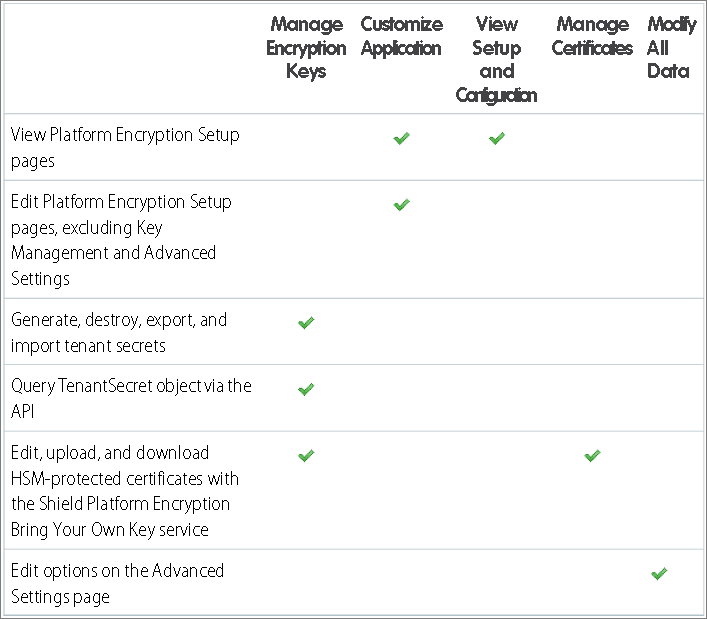This screenshot has height=619, width=707.
Task: Click Modify All Data checkmark for Advanced Settings
Action: pyautogui.click(x=658, y=574)
